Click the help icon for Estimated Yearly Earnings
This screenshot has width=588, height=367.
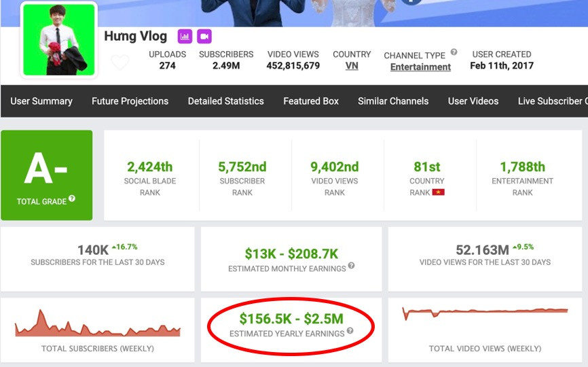[350, 332]
